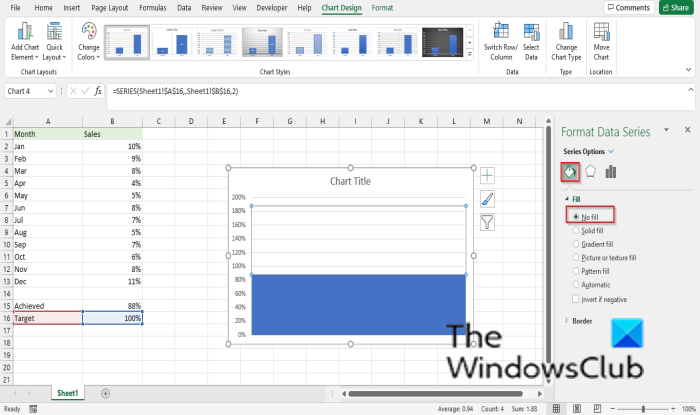Open the Page Layout tab
Screen dimensions: 700x415
(109, 8)
